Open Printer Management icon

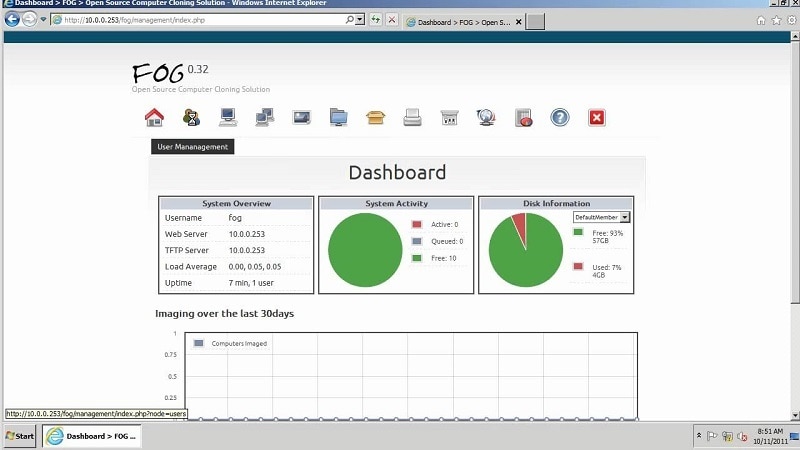(412, 117)
